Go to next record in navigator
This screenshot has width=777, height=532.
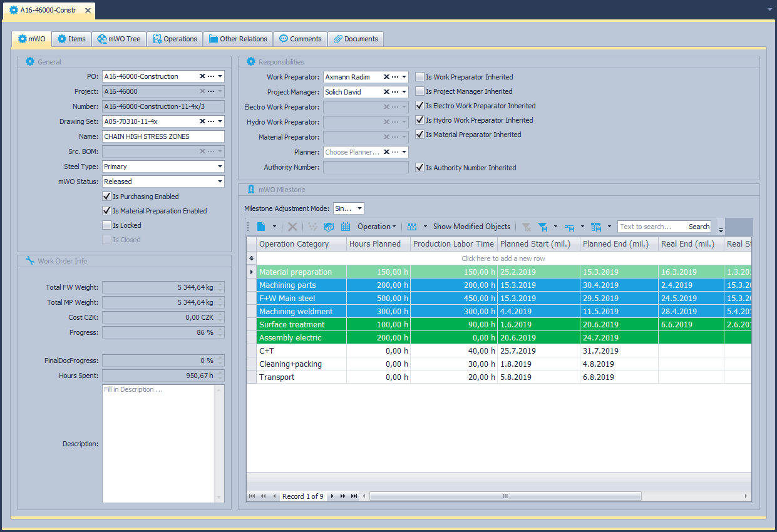pyautogui.click(x=332, y=496)
